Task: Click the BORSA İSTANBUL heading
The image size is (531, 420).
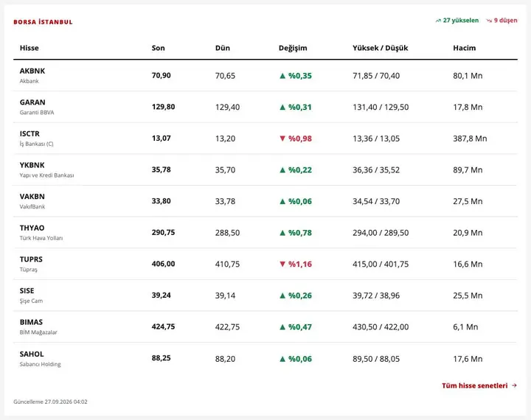Action: [43, 22]
